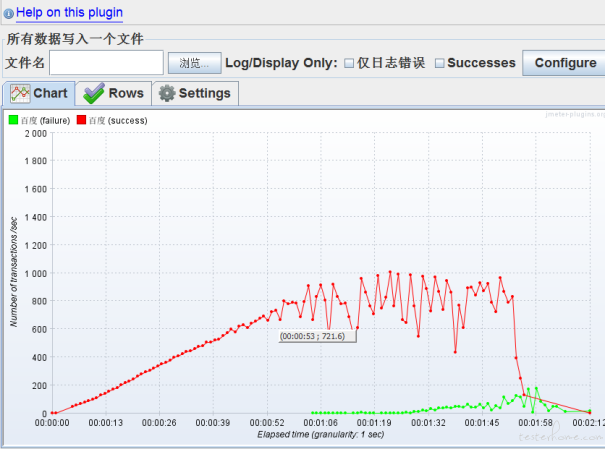Image resolution: width=605 pixels, height=450 pixels.
Task: Click the 文件名 filename input field
Action: (x=106, y=63)
